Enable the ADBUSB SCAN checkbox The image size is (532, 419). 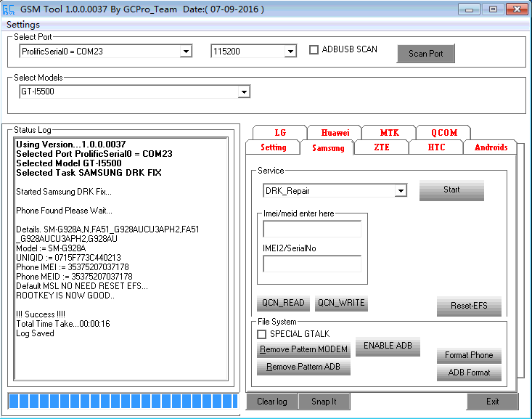coord(314,50)
